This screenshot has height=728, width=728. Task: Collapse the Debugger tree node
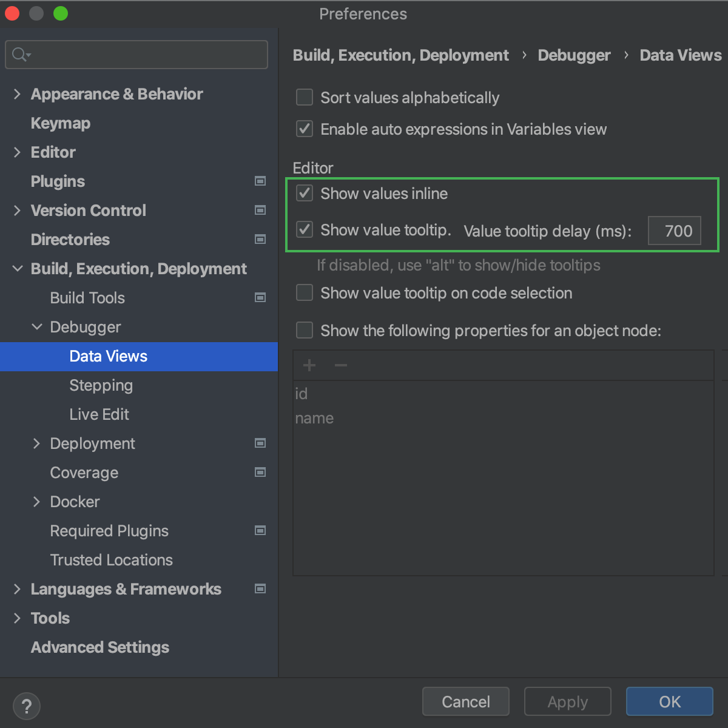click(x=36, y=326)
